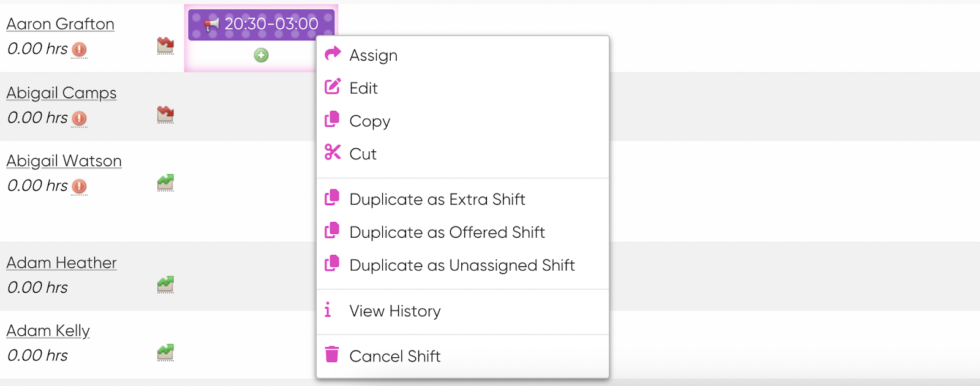Select Cut in the context menu
This screenshot has height=386, width=980.
462,154
